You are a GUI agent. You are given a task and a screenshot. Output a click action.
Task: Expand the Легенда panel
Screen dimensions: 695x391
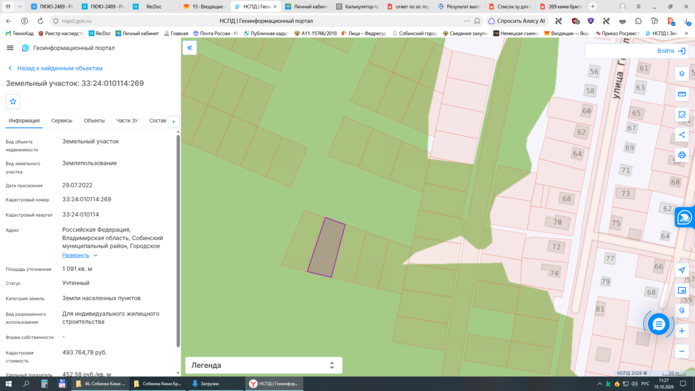pos(263,365)
